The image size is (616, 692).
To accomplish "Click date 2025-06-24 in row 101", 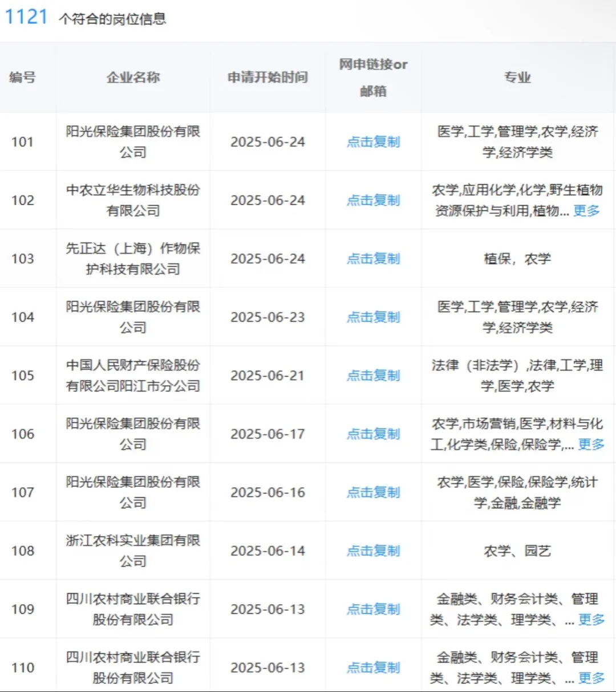I will click(x=268, y=142).
